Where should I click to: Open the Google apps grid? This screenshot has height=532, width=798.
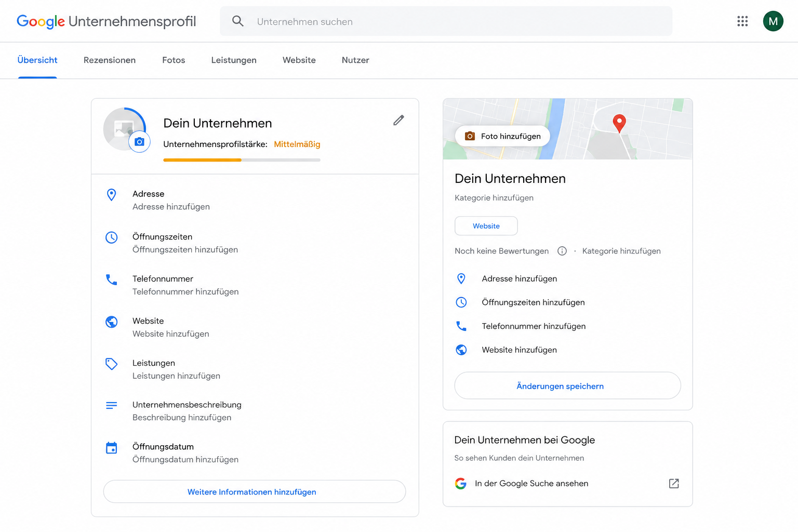point(742,21)
